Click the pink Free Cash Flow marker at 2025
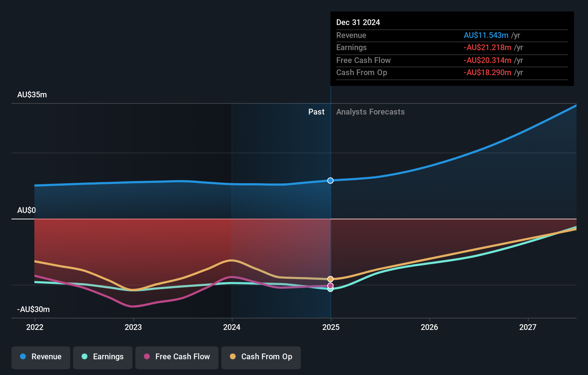The image size is (588, 375). [330, 285]
